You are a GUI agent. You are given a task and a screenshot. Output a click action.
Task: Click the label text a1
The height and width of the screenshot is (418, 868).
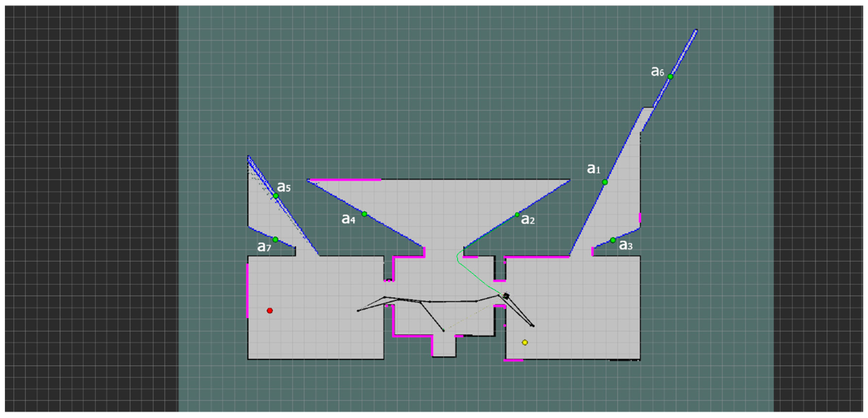593,169
